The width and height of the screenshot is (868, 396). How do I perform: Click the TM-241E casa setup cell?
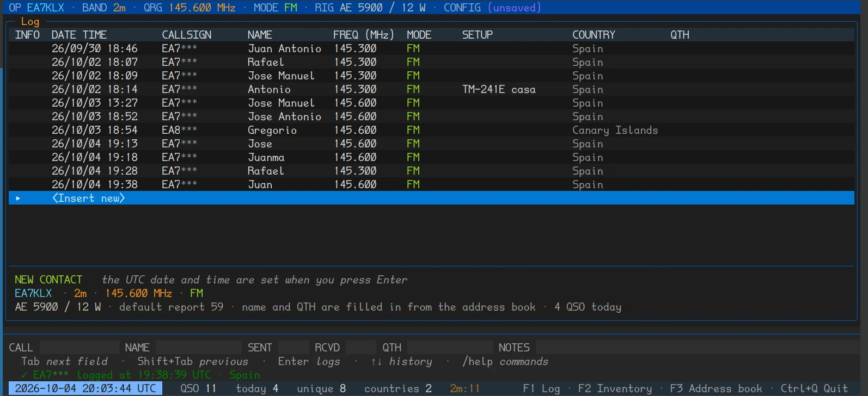[x=499, y=89]
